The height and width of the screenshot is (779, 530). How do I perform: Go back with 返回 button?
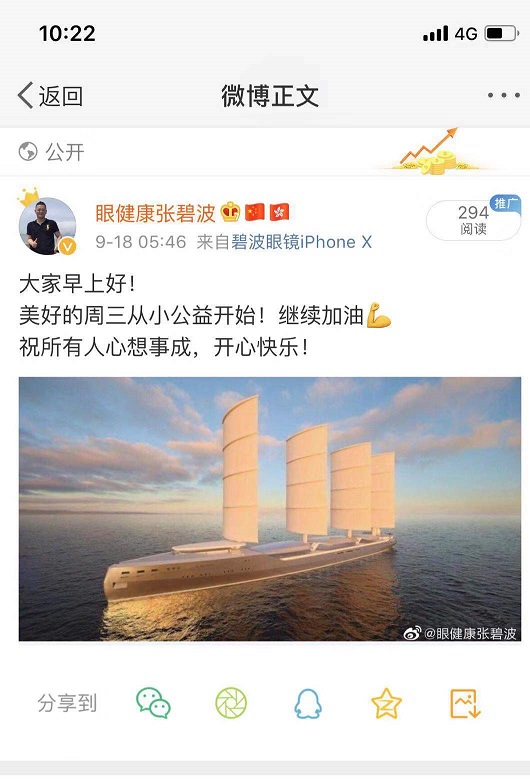point(50,95)
